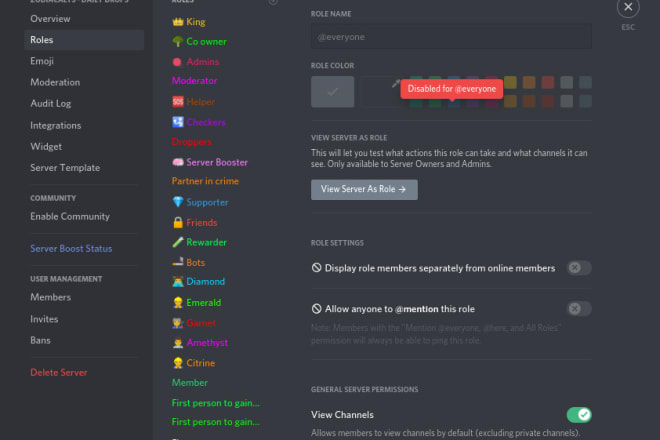Select the Amethyst role
This screenshot has height=440, width=660.
click(x=200, y=343)
